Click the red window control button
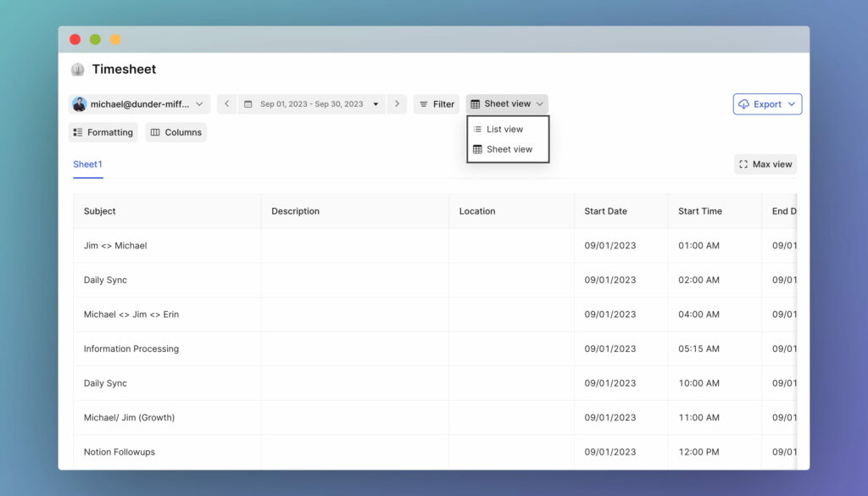This screenshot has width=868, height=496. (75, 39)
